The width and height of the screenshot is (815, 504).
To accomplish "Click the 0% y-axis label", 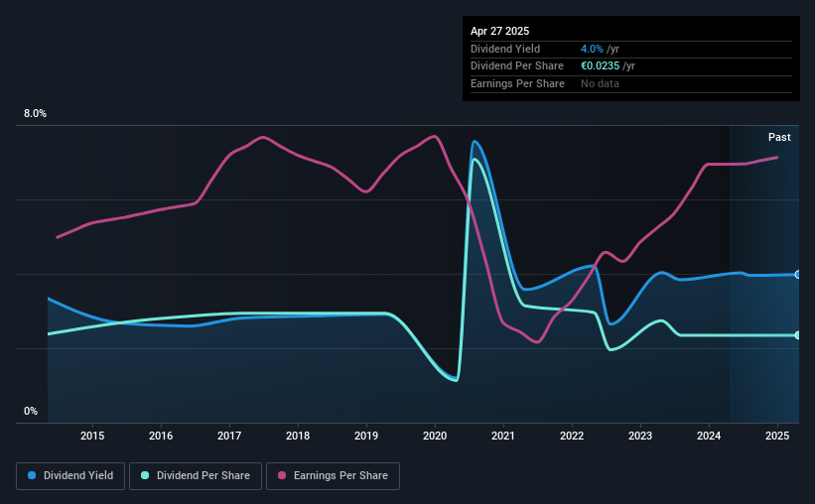I will (31, 411).
